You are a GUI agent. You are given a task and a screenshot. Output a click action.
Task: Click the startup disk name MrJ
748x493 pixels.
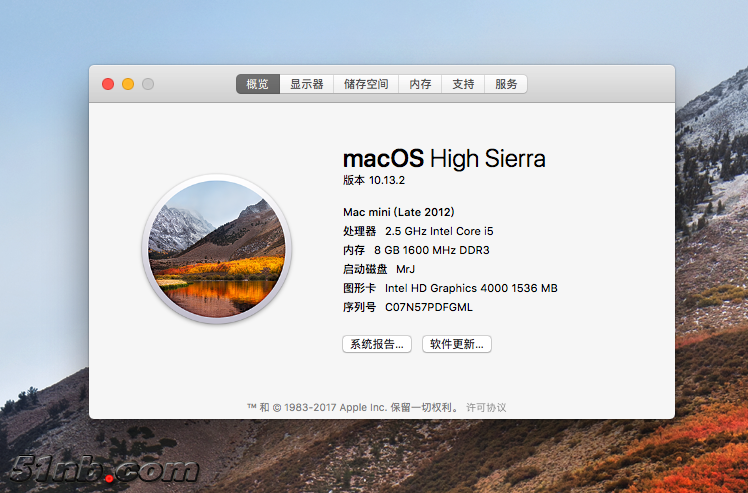click(x=405, y=269)
